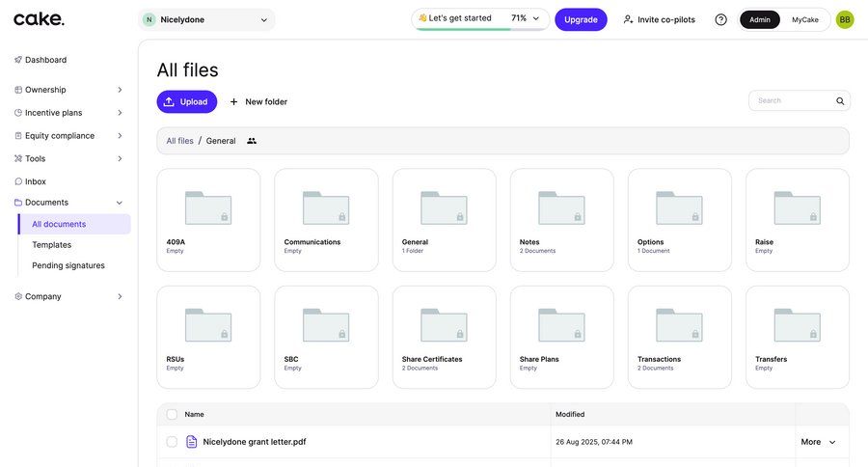Viewport: 868px width, 467px height.
Task: Click the Transactions folder name
Action: click(660, 359)
